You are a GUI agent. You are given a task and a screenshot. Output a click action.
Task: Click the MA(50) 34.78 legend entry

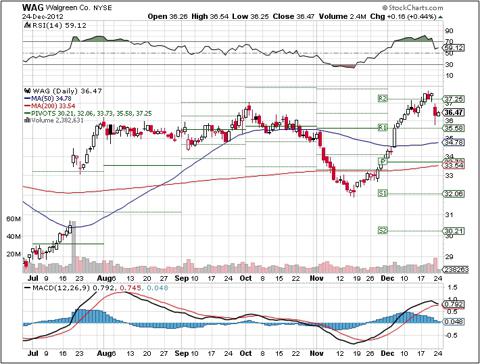tap(51, 98)
